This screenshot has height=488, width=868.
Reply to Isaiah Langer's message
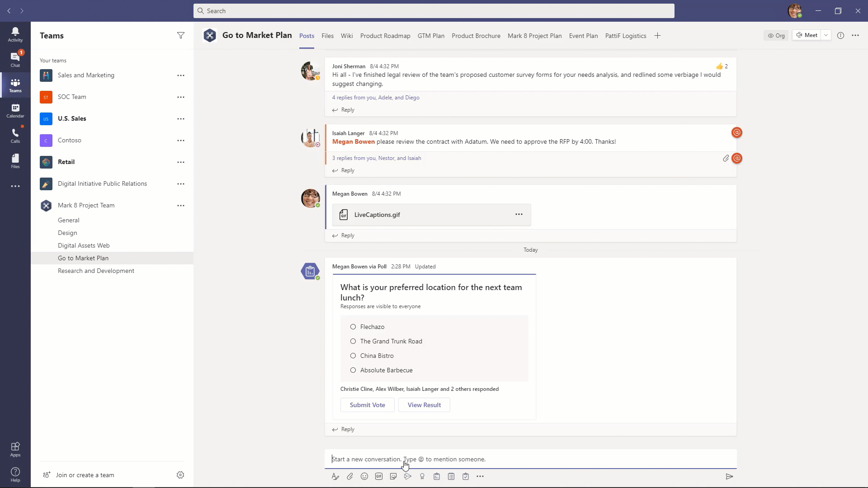[x=344, y=170]
